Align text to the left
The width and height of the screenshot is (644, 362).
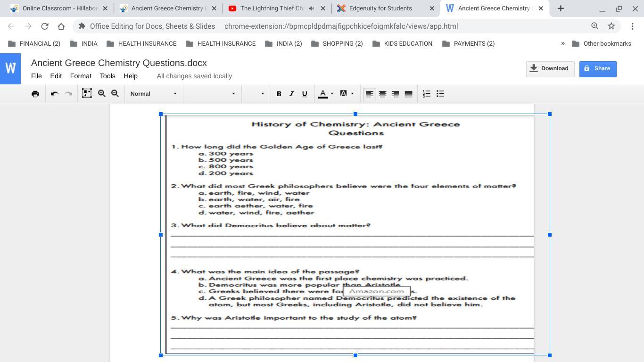click(x=370, y=94)
